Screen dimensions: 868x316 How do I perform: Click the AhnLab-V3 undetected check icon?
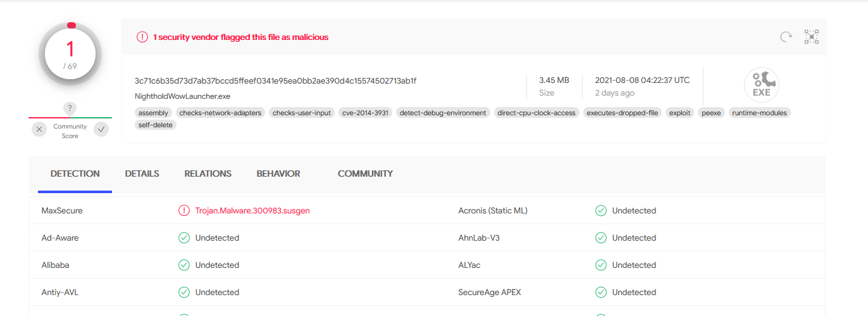click(x=601, y=238)
